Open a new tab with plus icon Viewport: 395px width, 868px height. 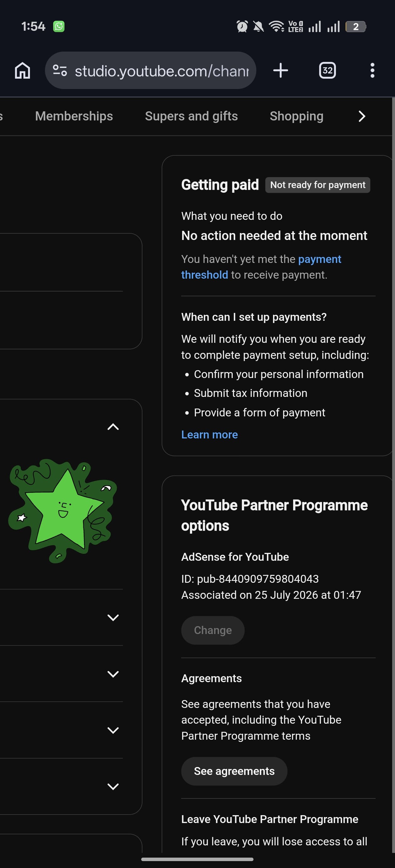click(281, 70)
